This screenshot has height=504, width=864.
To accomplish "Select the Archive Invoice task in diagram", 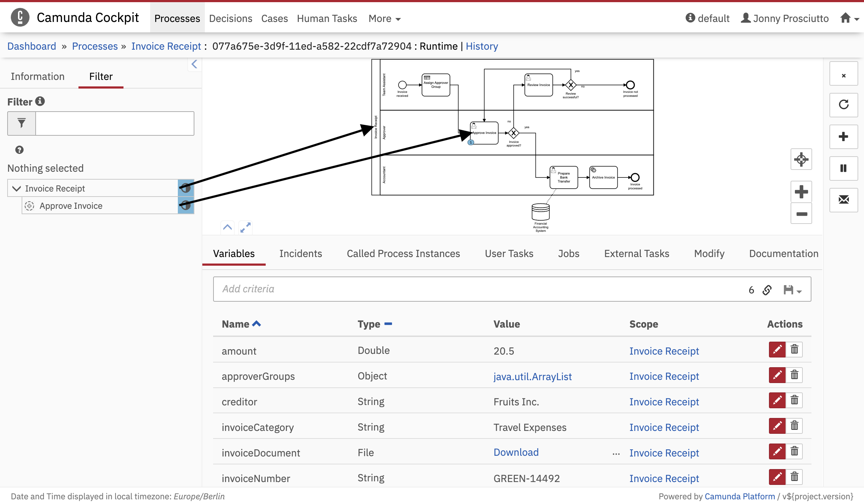I will click(603, 177).
